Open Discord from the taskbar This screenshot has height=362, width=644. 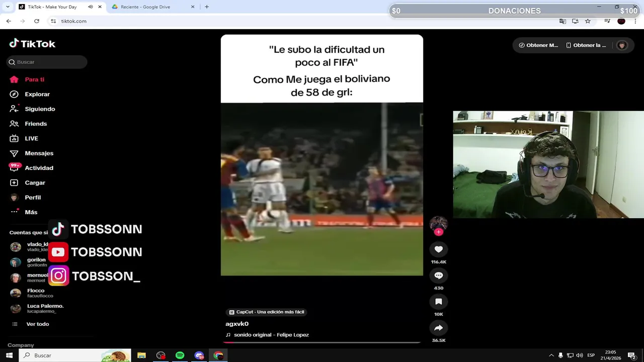[199, 355]
